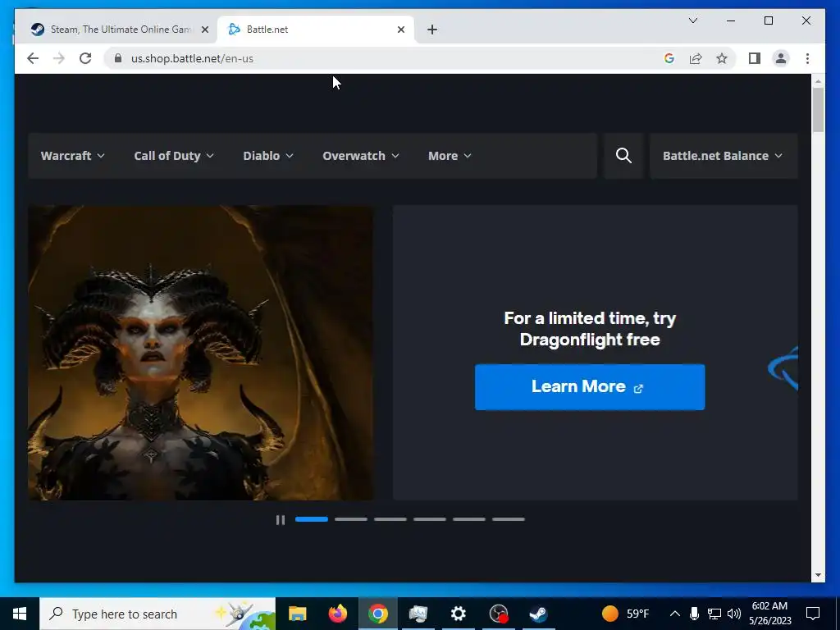Jump to the fourth carousel slide indicator
840x630 pixels.
(430, 519)
